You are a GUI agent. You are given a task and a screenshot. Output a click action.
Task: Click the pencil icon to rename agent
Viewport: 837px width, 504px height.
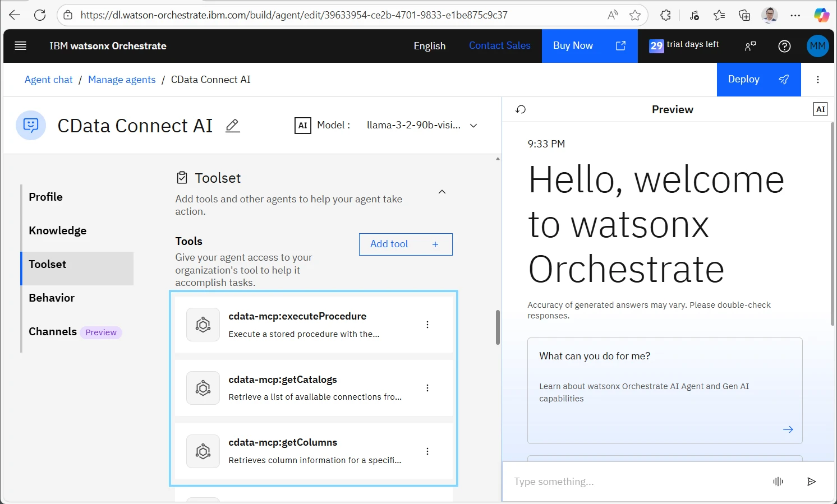(x=232, y=126)
